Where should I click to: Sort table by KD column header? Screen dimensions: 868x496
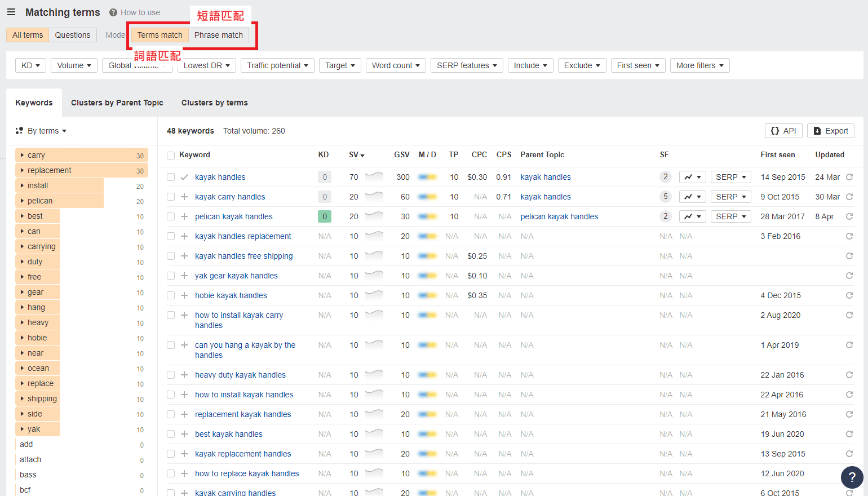324,154
